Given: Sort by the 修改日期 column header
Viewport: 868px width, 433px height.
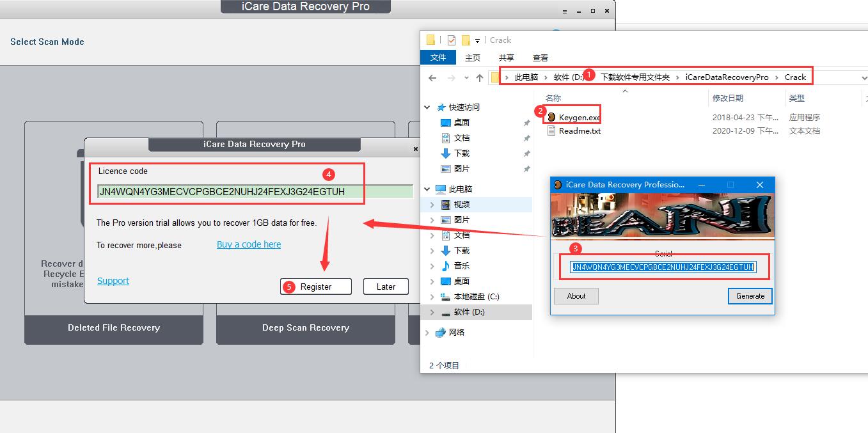Looking at the screenshot, I should (728, 98).
